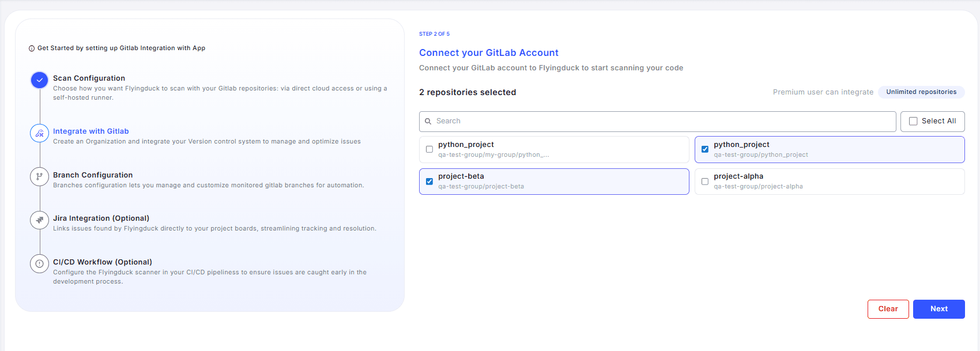Click the Scan Configuration checkmark step icon
This screenshot has width=980, height=351.
coord(39,80)
